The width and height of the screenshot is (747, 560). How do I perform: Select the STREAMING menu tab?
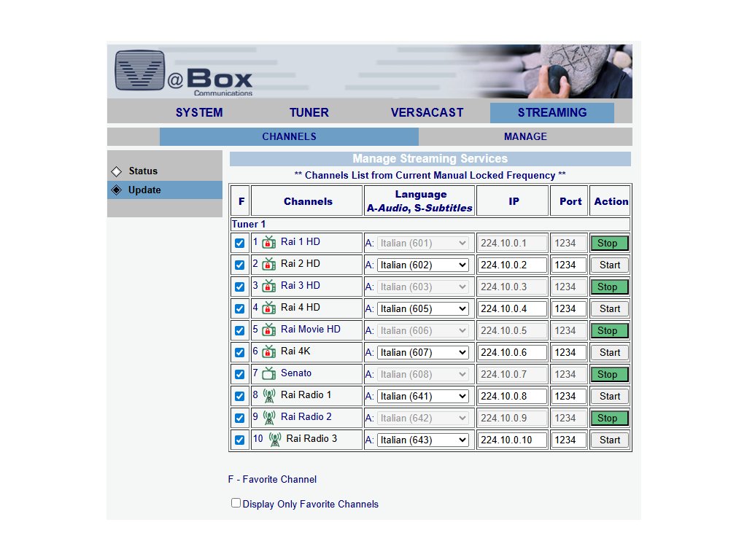[x=552, y=113]
